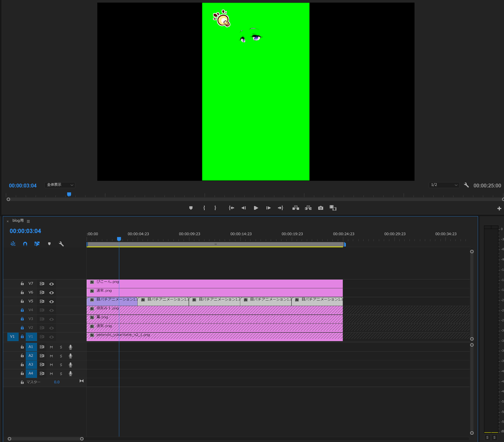Add marker in the timeline toolbar
The width and height of the screenshot is (504, 442).
pyautogui.click(x=49, y=244)
